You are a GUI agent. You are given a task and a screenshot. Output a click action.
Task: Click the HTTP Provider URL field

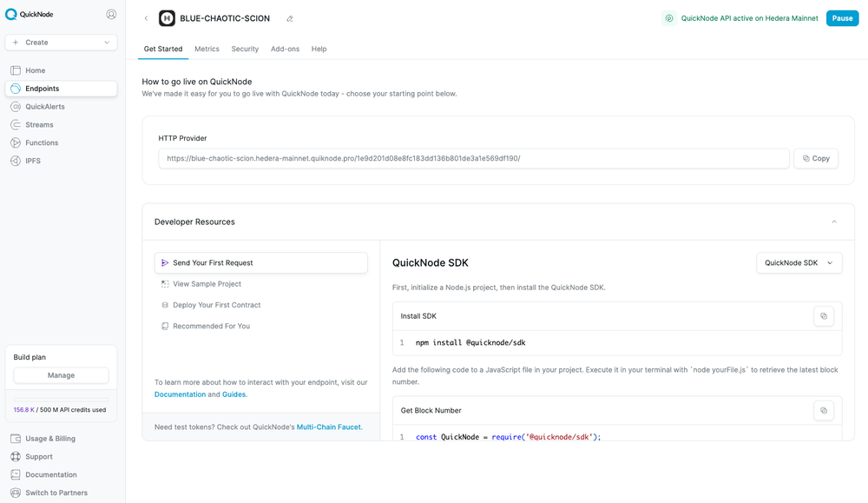474,158
